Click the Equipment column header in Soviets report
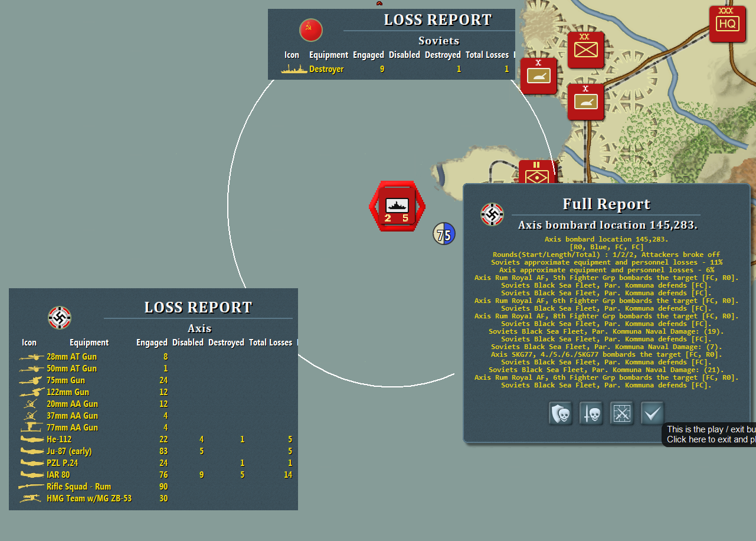The image size is (756, 541). pos(329,55)
